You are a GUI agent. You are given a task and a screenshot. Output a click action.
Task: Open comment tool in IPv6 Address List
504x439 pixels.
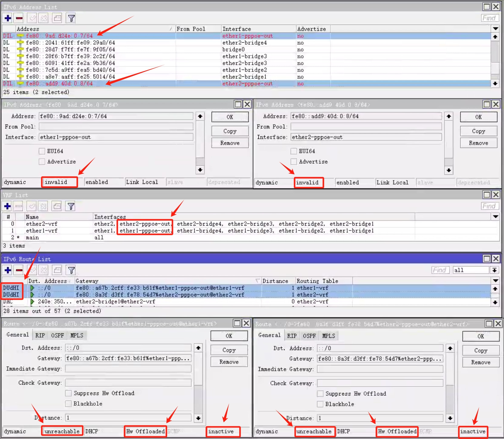click(x=57, y=18)
